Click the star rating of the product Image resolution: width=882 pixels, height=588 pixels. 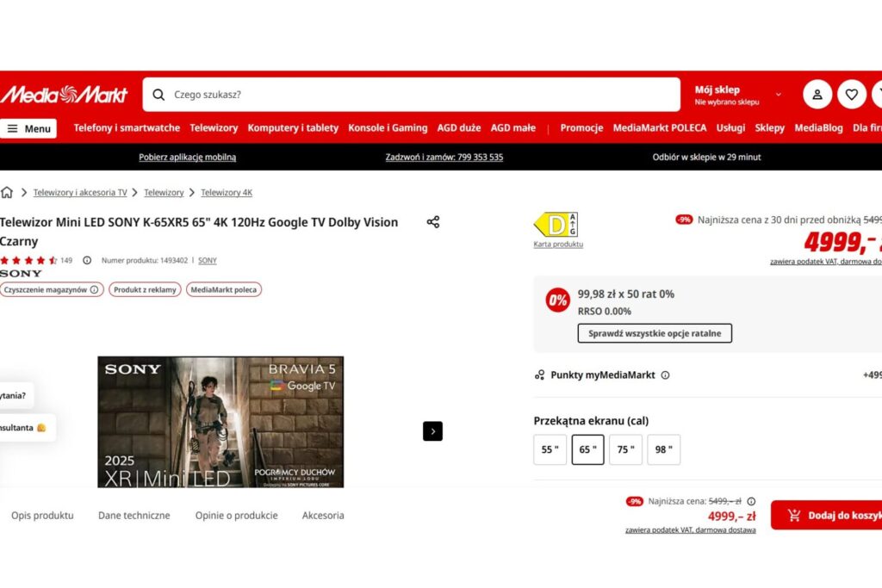click(28, 260)
